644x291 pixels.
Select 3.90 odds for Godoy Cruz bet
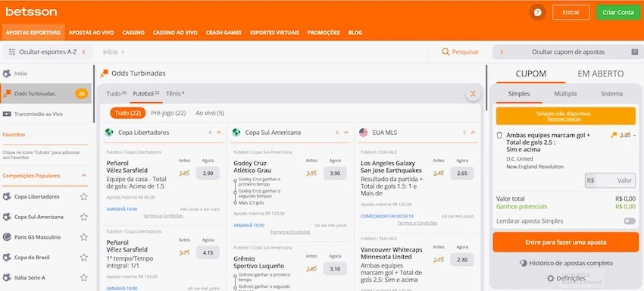tap(335, 174)
